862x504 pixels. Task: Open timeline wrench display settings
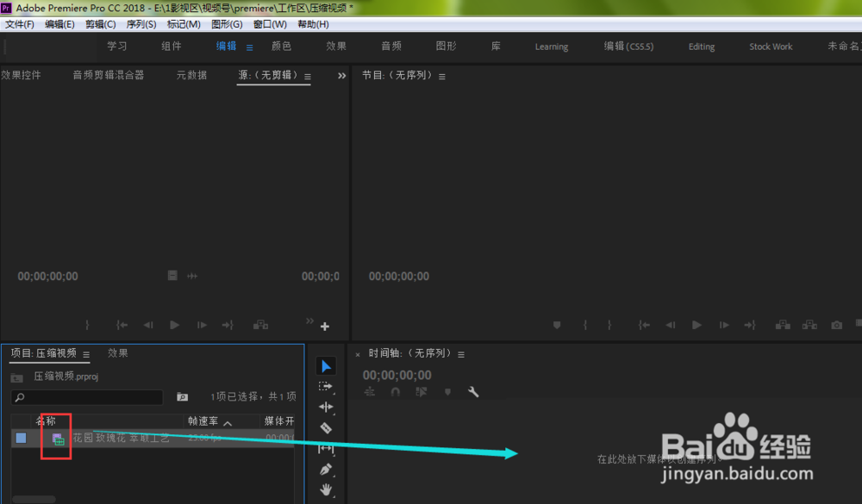[473, 392]
